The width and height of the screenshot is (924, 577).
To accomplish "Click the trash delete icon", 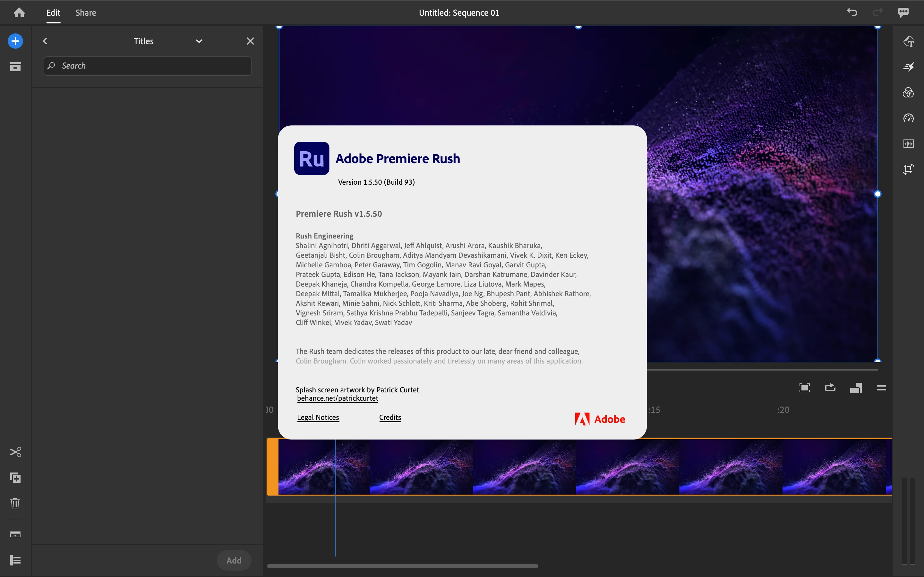I will [x=15, y=503].
